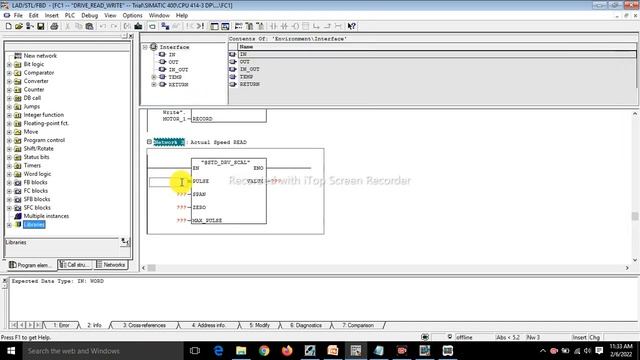
Task: Select New network in the element catalog
Action: click(x=40, y=56)
